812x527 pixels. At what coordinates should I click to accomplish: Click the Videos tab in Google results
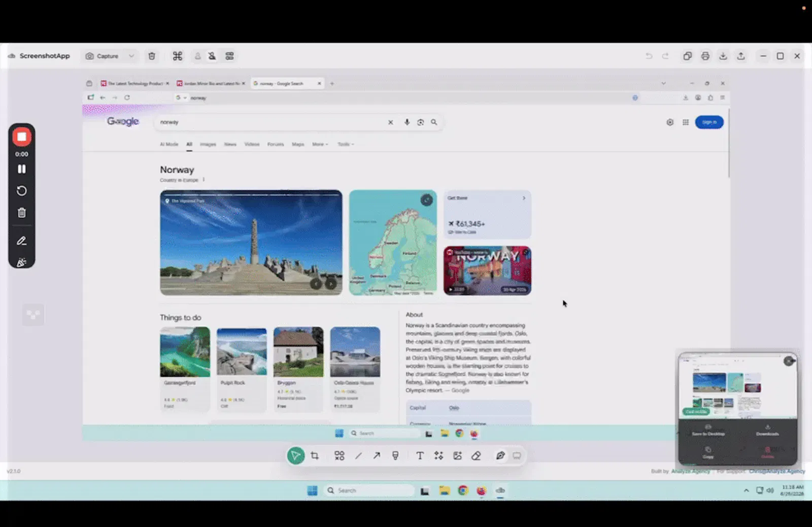point(252,144)
